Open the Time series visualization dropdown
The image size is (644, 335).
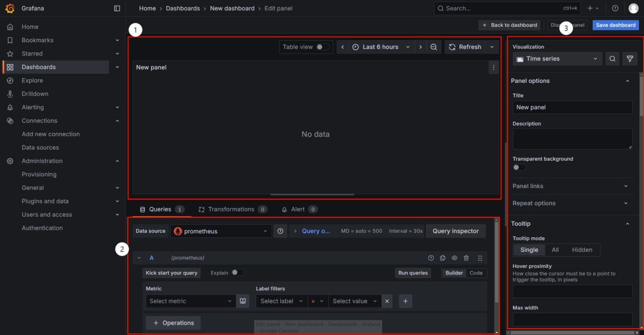coord(557,59)
